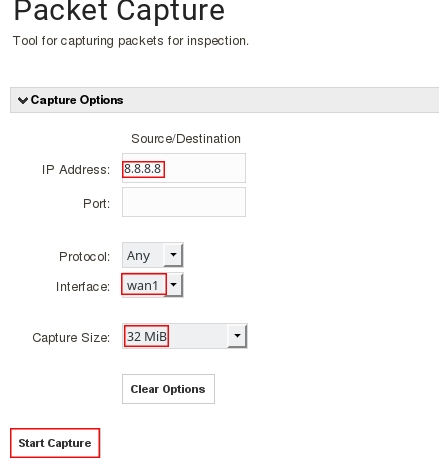
Task: Click the Source/Destination column heading
Action: coord(186,139)
